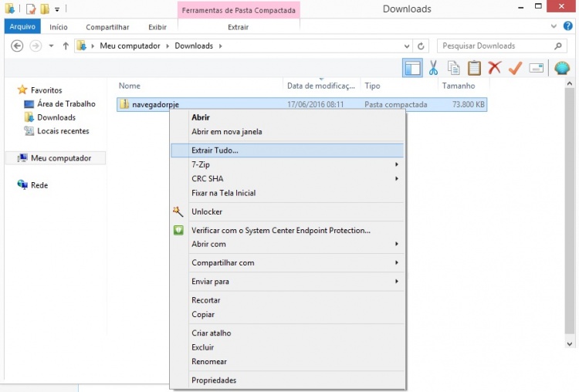Click the red X Delete icon
Image resolution: width=579 pixels, height=392 pixels.
point(495,68)
